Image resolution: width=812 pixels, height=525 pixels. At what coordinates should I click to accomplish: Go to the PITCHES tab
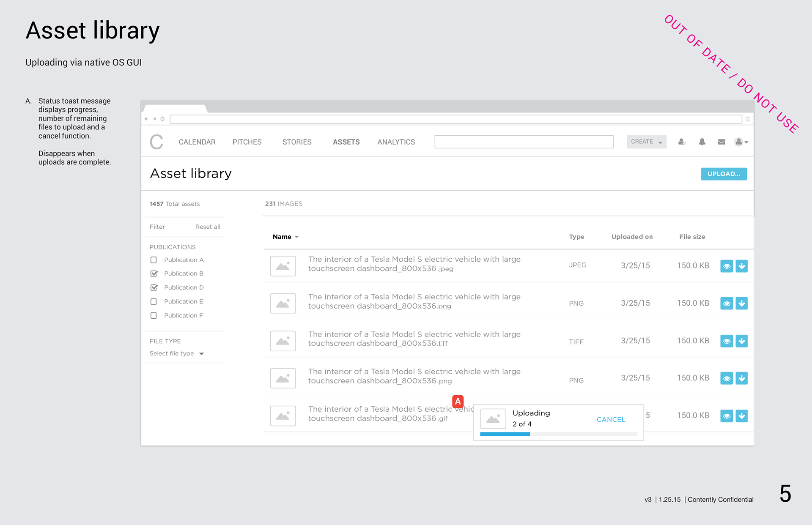coord(247,142)
